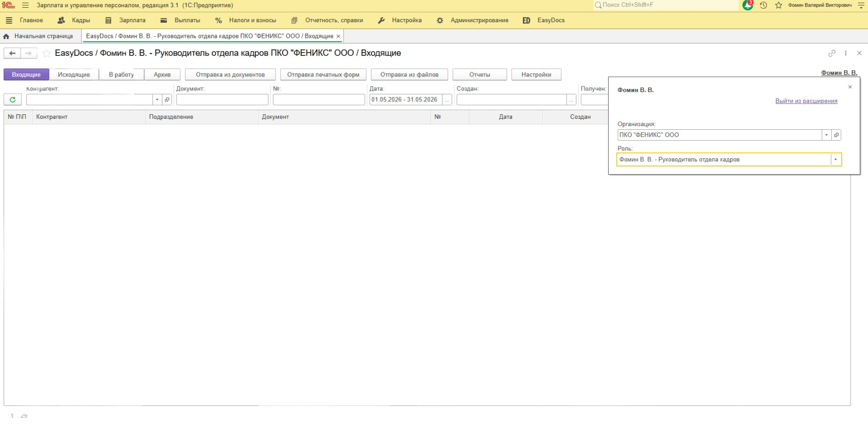This screenshot has height=425, width=868.
Task: Expand the Роль dropdown list
Action: [835, 160]
